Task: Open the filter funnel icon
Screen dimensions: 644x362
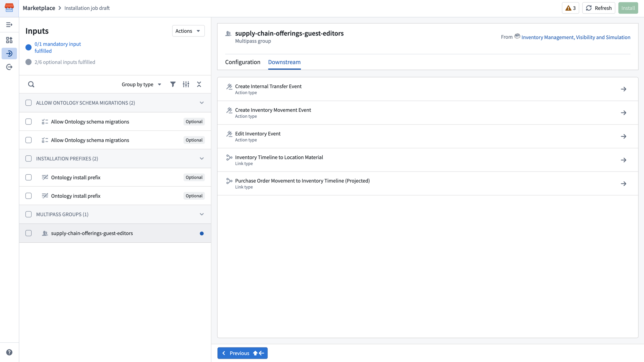Action: tap(173, 84)
